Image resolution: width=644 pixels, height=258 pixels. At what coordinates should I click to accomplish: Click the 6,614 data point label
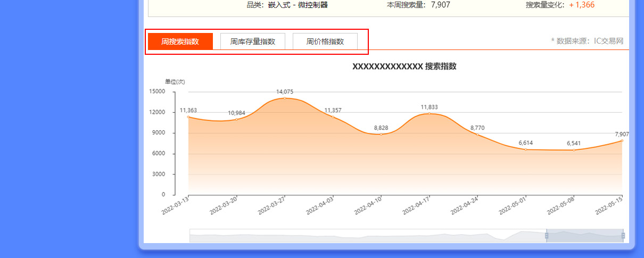pos(526,143)
